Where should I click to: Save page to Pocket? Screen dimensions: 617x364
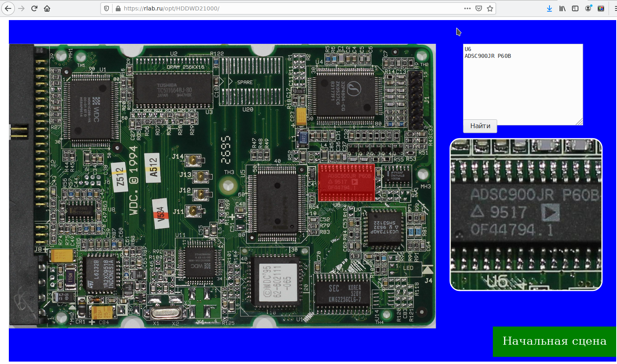tap(478, 8)
